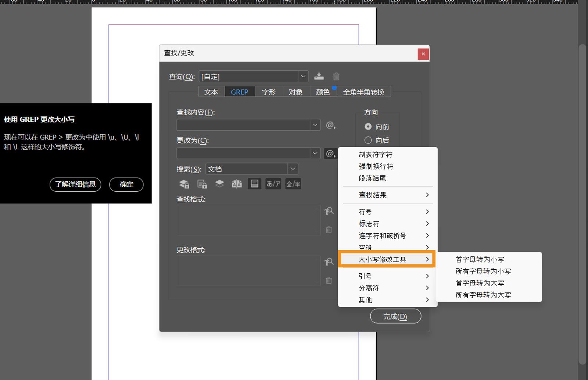Select the 向后 search direction
Image resolution: width=588 pixels, height=380 pixels.
[368, 140]
